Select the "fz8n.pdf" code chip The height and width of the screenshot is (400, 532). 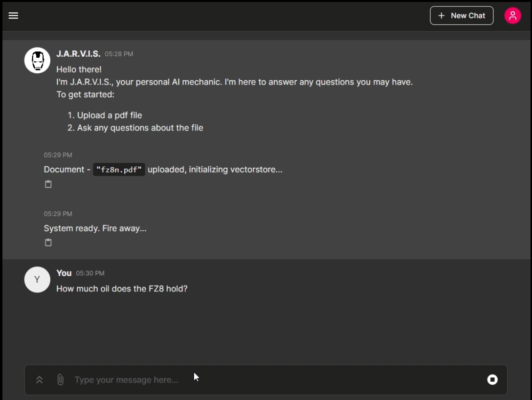pyautogui.click(x=119, y=170)
